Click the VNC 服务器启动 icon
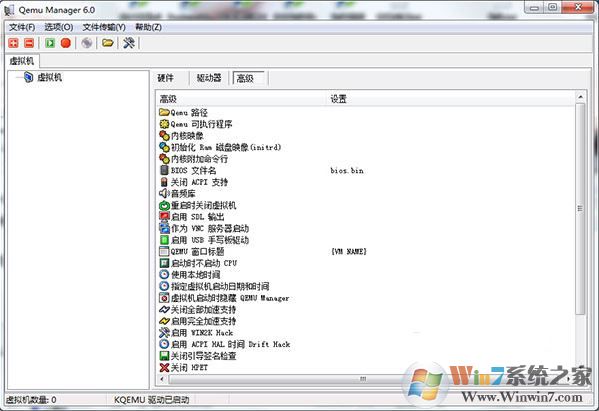 click(x=164, y=228)
